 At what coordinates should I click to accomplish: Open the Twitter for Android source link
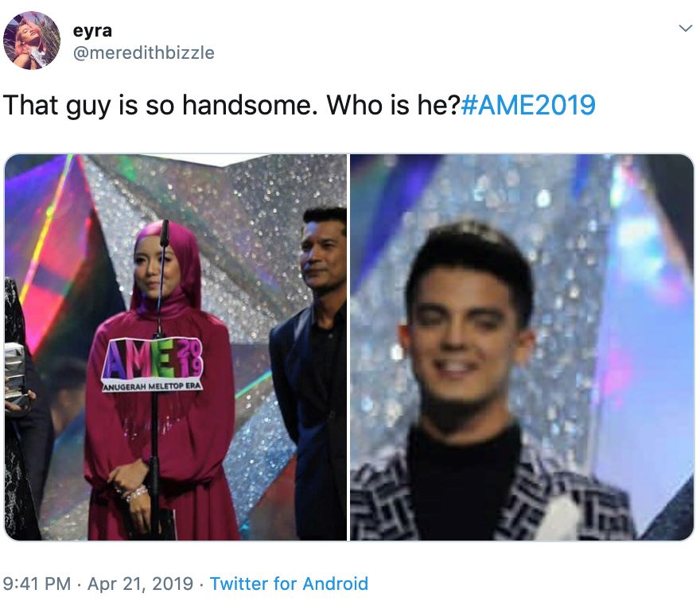[x=289, y=583]
